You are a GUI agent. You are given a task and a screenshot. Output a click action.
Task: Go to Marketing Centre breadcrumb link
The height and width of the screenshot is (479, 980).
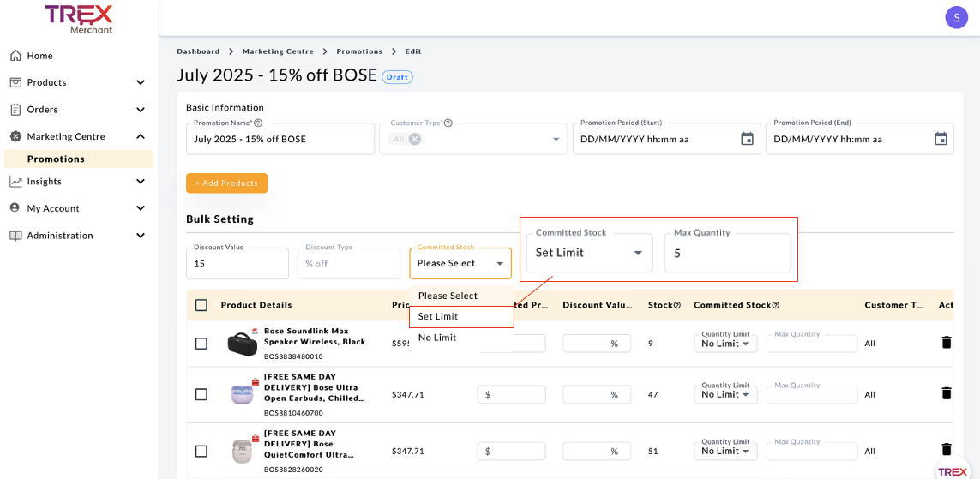(278, 51)
